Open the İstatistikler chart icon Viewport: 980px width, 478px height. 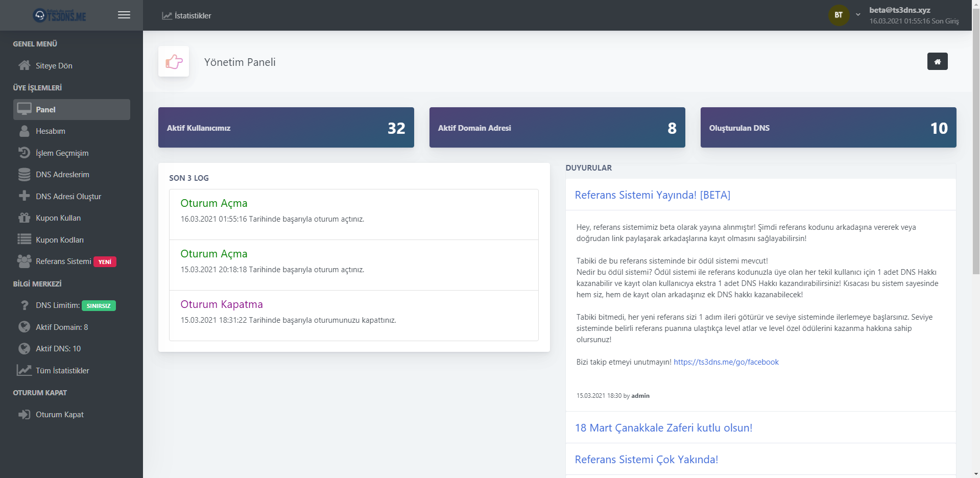(167, 15)
